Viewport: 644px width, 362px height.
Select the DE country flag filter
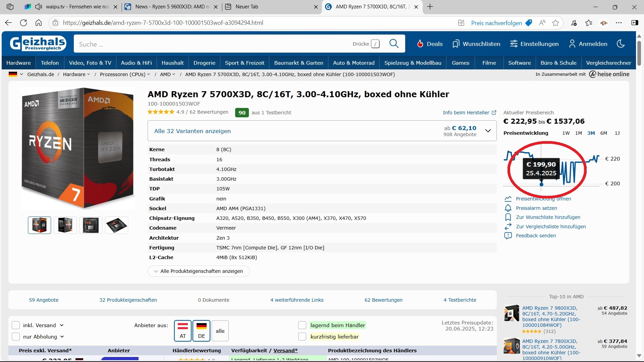coord(201,330)
